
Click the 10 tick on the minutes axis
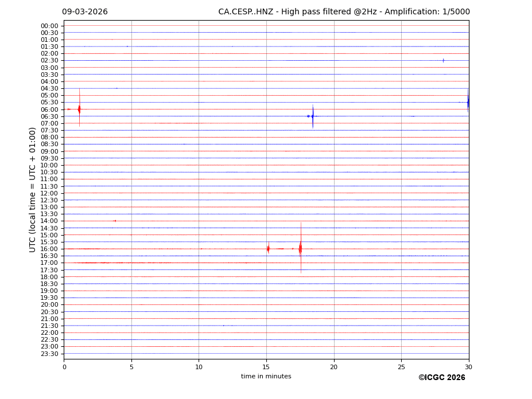click(199, 367)
